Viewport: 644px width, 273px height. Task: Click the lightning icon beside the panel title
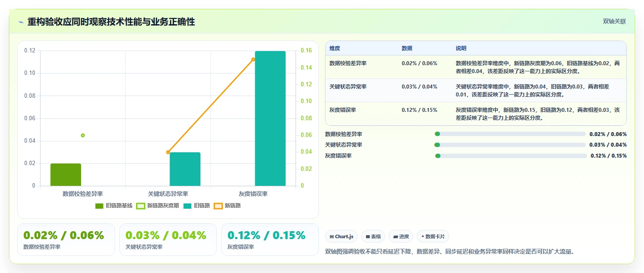click(21, 22)
